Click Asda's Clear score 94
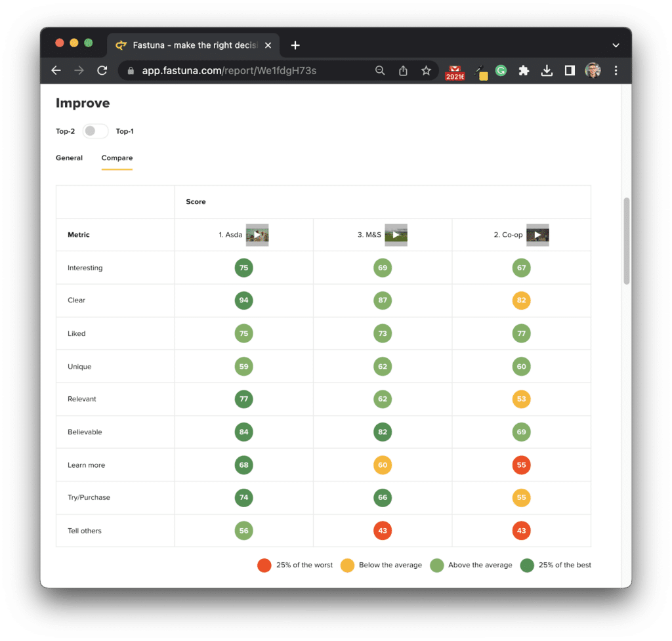 point(244,300)
